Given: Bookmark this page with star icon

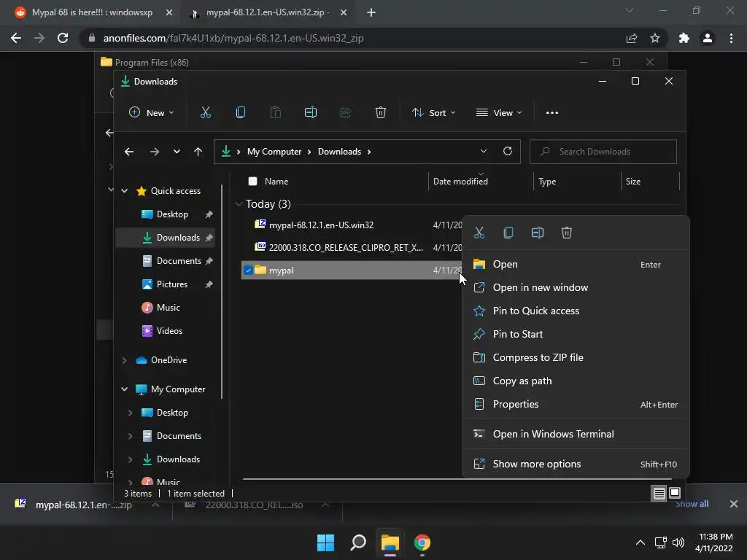Looking at the screenshot, I should 655,38.
